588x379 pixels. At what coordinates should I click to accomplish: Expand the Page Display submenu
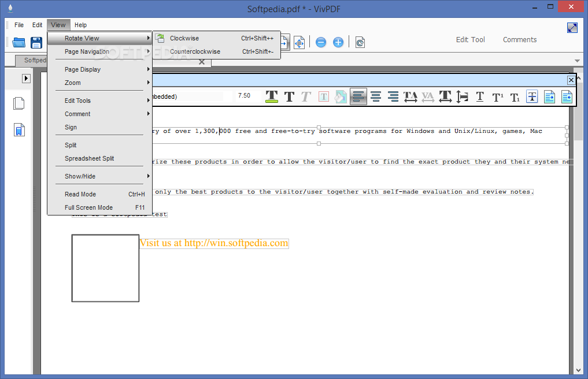tap(100, 70)
